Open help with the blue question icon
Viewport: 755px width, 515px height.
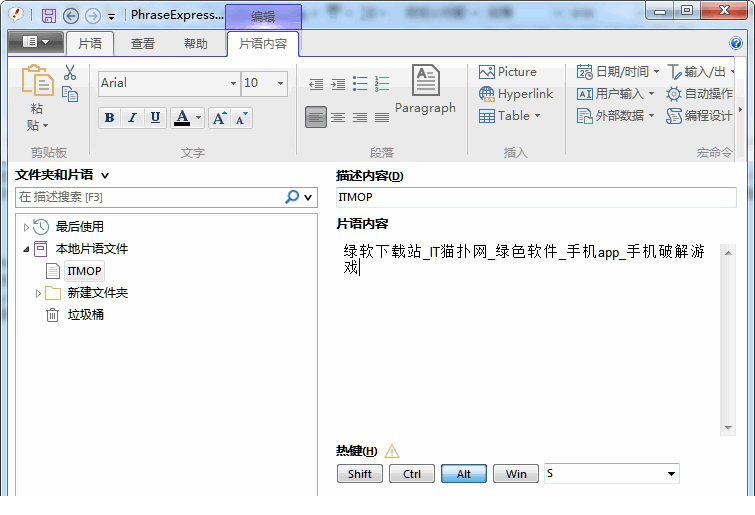tap(736, 43)
